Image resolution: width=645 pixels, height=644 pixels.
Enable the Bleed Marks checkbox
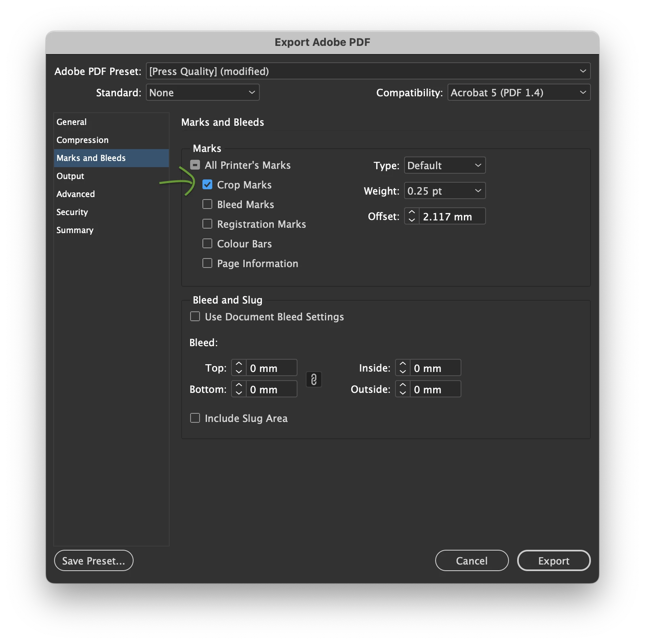pos(207,204)
